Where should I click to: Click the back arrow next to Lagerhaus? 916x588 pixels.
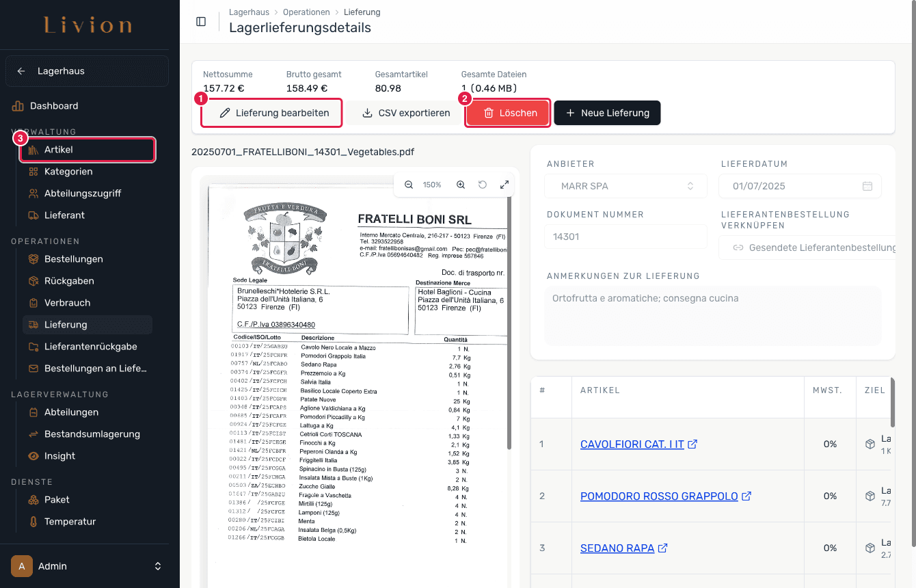21,71
